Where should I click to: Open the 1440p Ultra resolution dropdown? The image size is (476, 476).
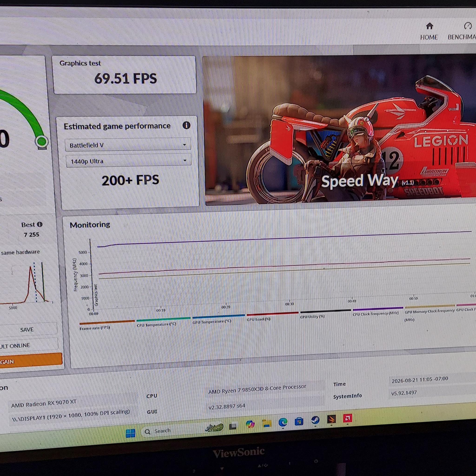click(128, 161)
